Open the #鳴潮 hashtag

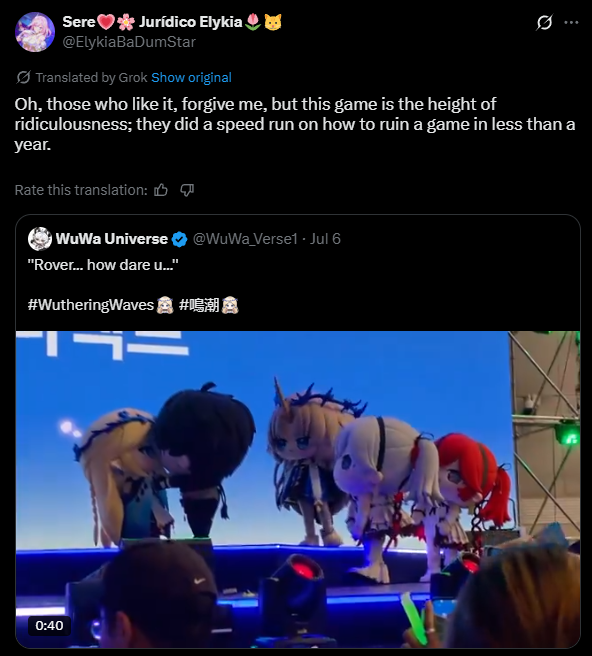pos(199,305)
